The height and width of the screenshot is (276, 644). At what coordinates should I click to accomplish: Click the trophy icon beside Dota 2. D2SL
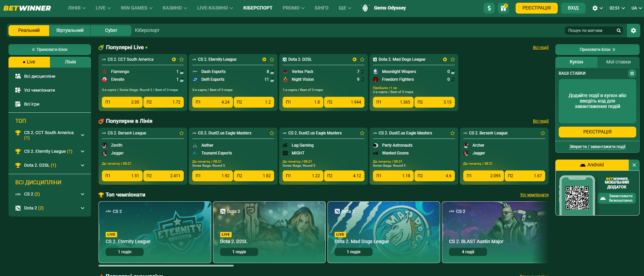pos(18,165)
